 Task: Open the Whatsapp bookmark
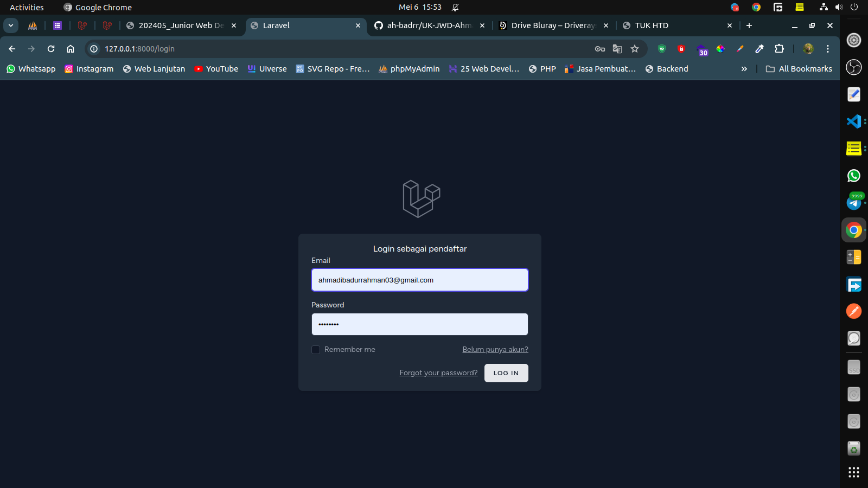[x=31, y=69]
